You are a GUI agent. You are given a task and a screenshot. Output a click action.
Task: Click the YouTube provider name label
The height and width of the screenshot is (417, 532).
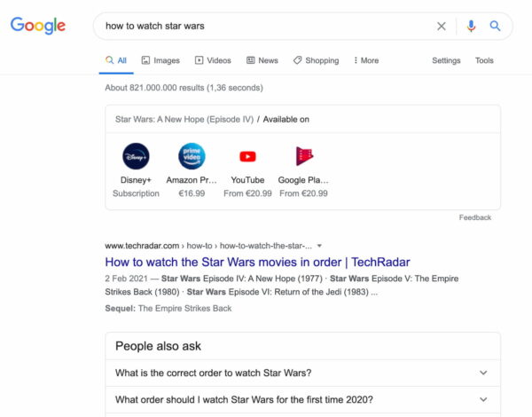(x=247, y=180)
